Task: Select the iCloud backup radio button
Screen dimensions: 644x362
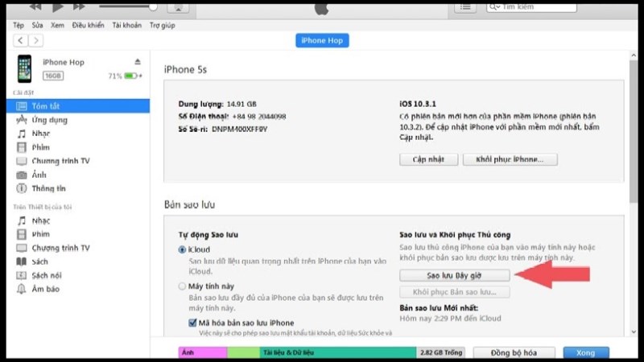Action: (182, 249)
